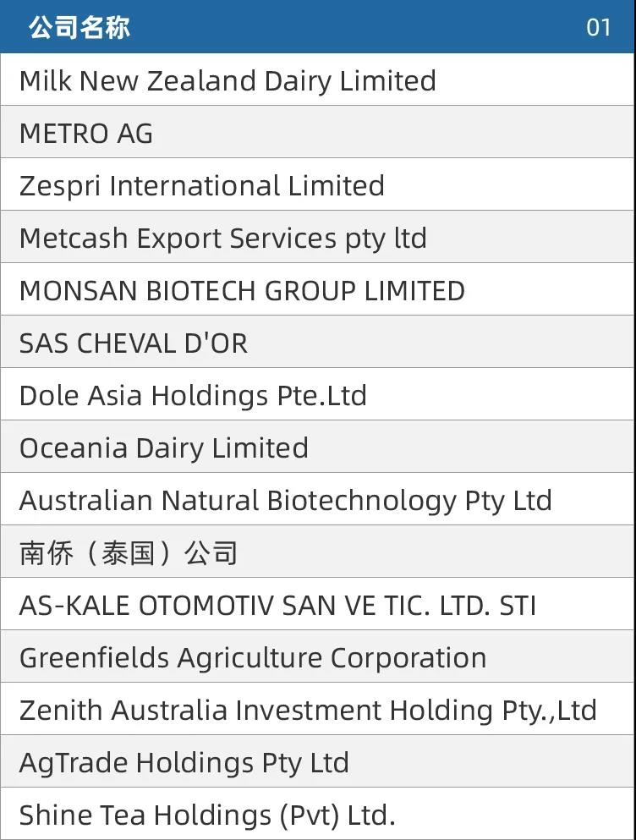This screenshot has width=636, height=840.
Task: Select Australian Natural Biotechnology Pty Ltd
Action: click(318, 499)
